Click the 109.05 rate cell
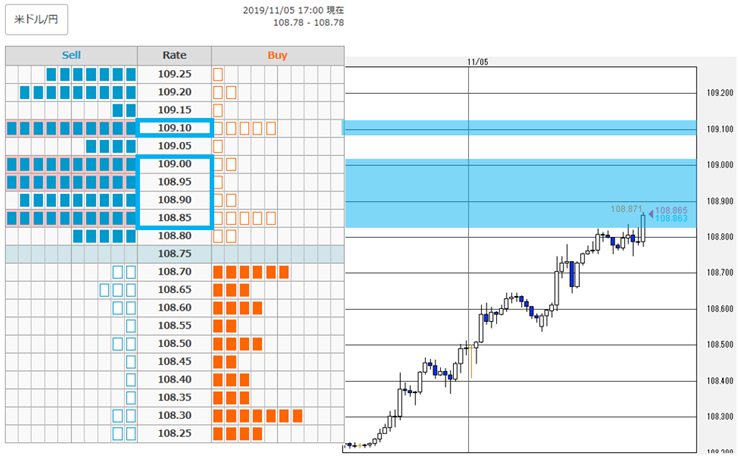The image size is (740, 461). click(175, 146)
